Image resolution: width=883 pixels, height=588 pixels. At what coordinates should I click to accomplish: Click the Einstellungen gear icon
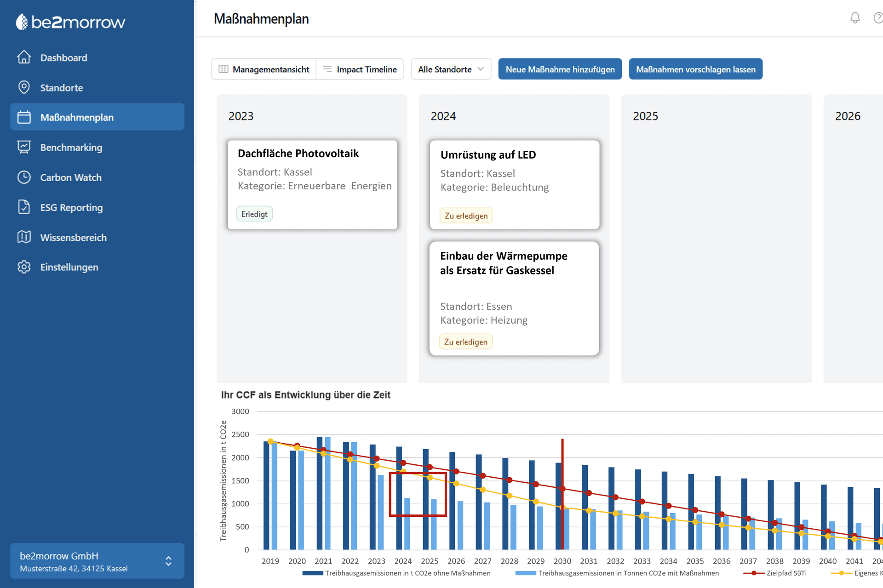[x=24, y=267]
